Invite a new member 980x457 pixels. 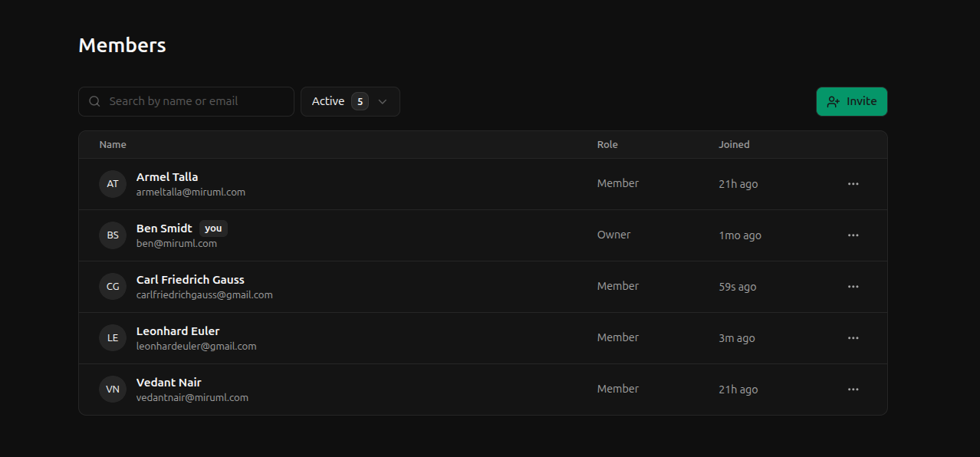[851, 101]
